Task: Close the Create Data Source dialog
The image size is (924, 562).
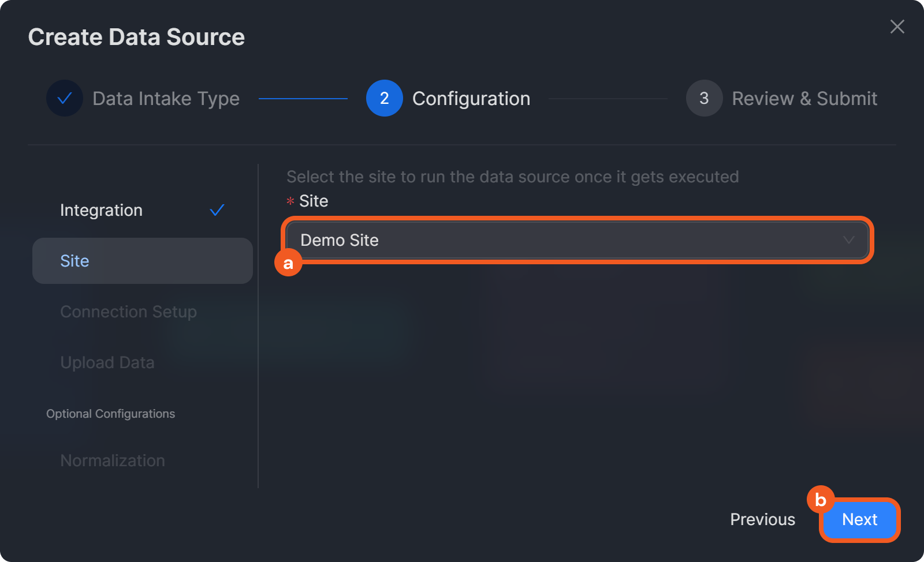Action: (897, 27)
